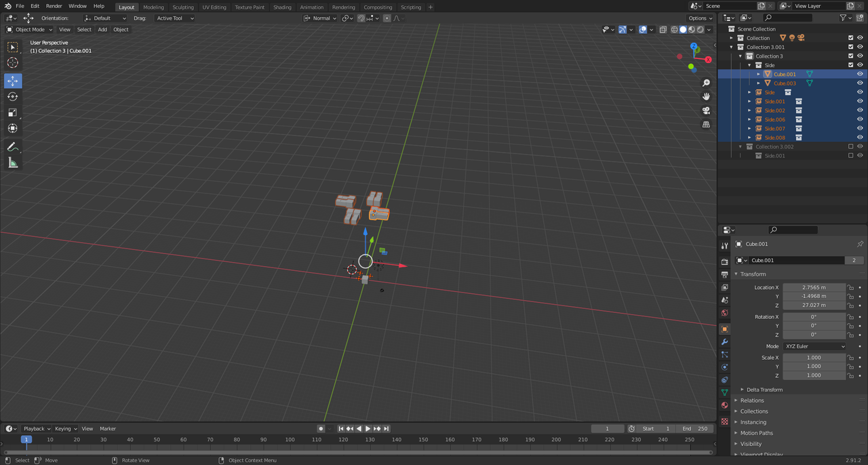Open Render properties camera-back tab

pyautogui.click(x=725, y=261)
